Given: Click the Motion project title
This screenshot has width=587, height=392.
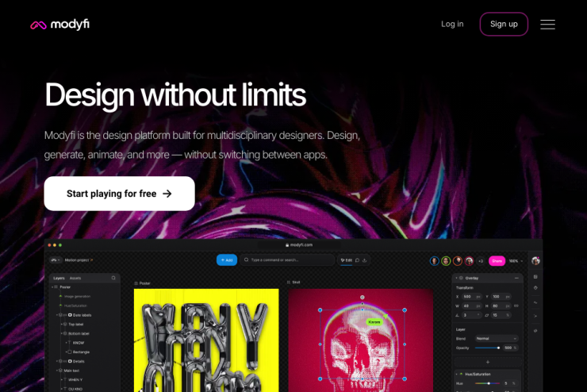Looking at the screenshot, I should [79, 259].
